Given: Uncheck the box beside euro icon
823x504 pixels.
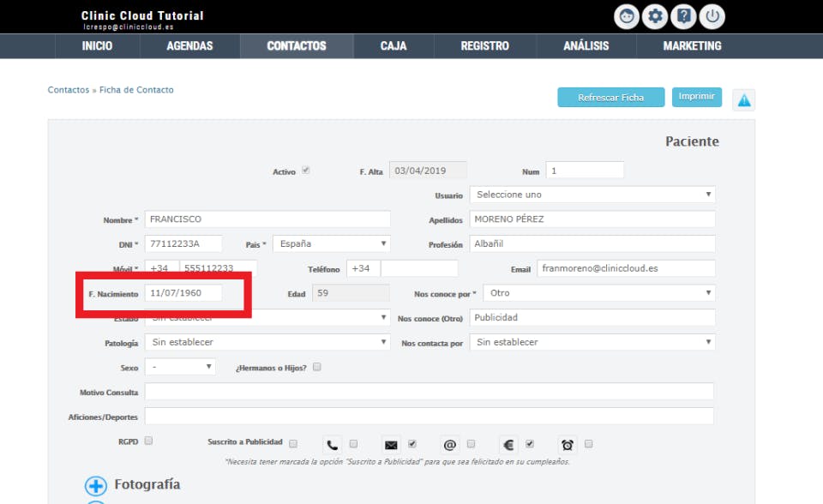Looking at the screenshot, I should pyautogui.click(x=530, y=444).
